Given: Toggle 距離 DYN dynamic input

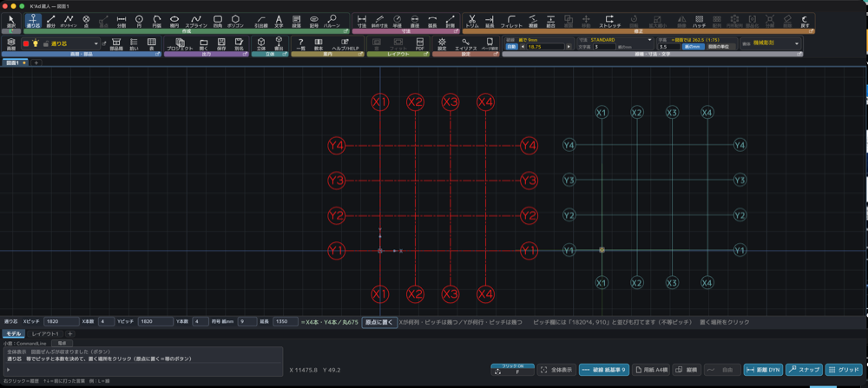Looking at the screenshot, I should [x=763, y=370].
